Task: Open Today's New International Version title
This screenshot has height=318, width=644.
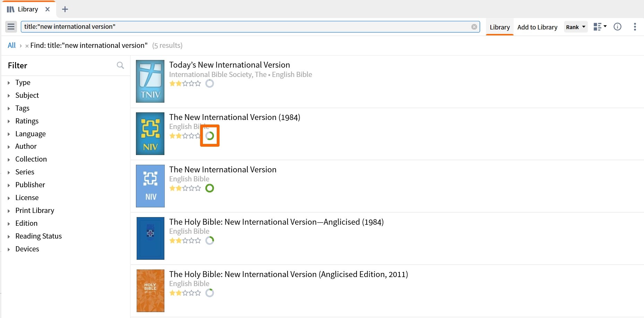Action: click(229, 65)
